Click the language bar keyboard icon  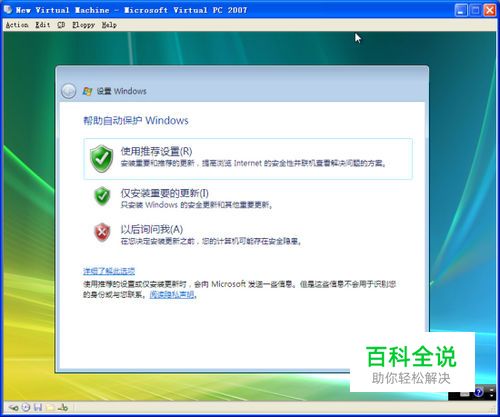click(465, 394)
